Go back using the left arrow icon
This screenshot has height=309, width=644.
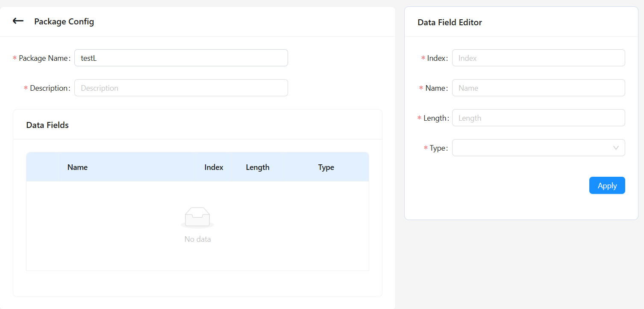coord(18,21)
